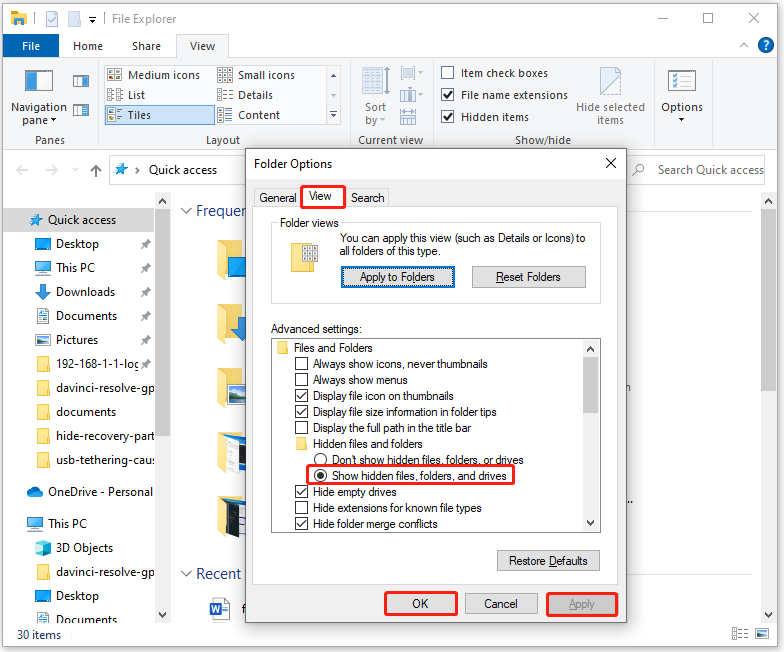Choose Small icons layout

[256, 75]
